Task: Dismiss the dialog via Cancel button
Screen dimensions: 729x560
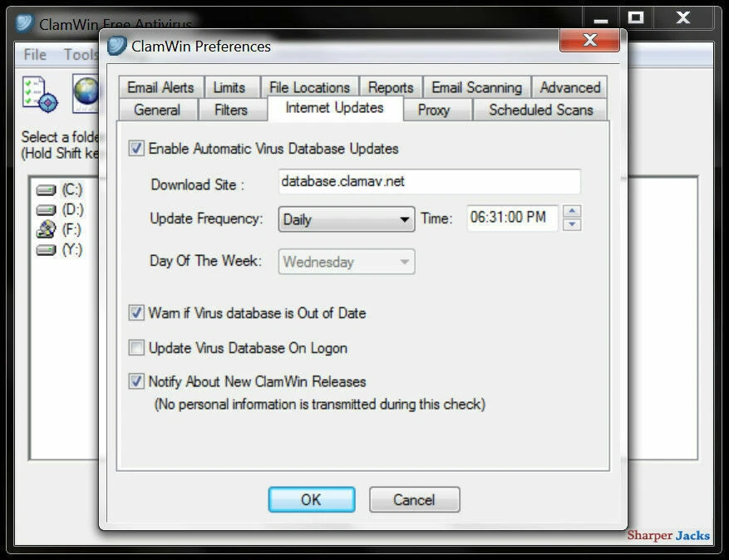Action: point(414,499)
